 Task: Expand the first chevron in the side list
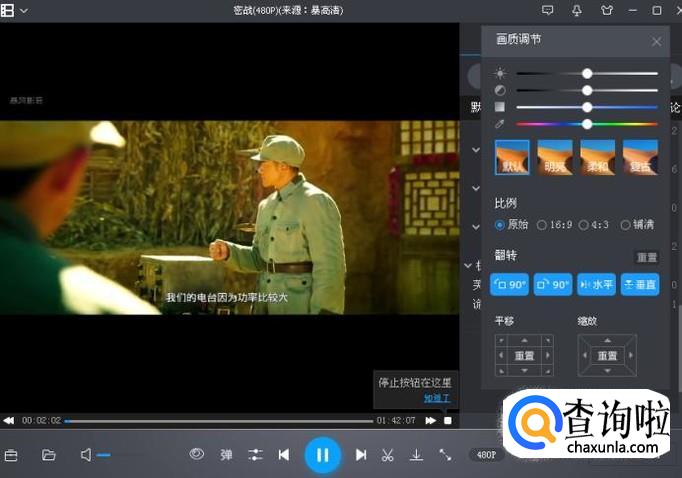click(476, 150)
